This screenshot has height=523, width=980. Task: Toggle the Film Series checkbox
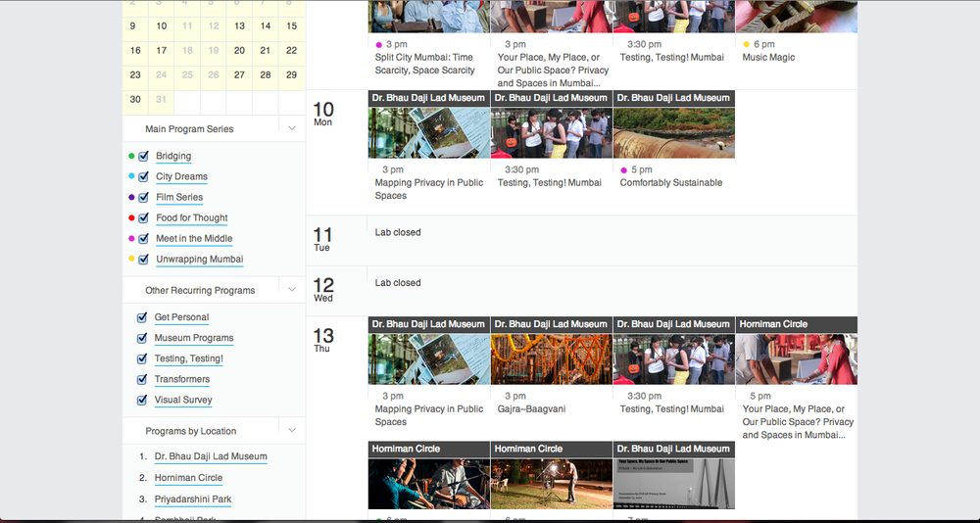tap(143, 198)
